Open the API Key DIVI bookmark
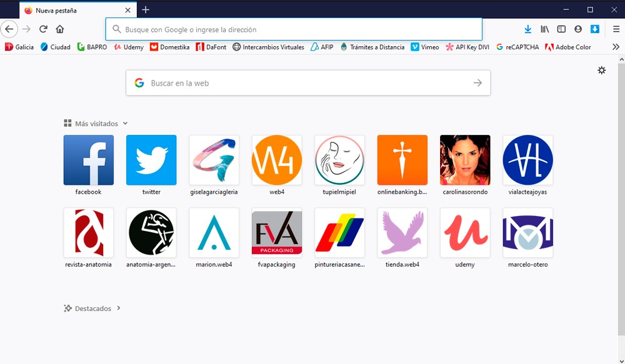 pos(467,47)
